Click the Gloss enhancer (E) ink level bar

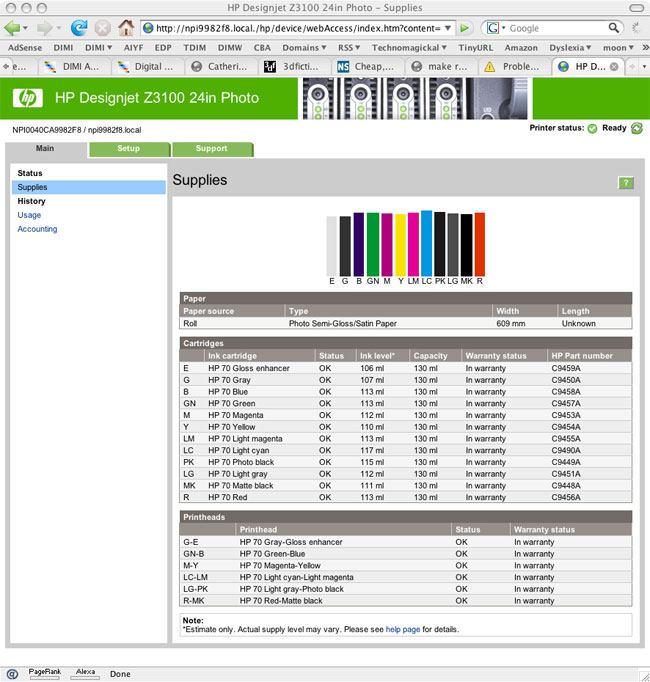(332, 246)
